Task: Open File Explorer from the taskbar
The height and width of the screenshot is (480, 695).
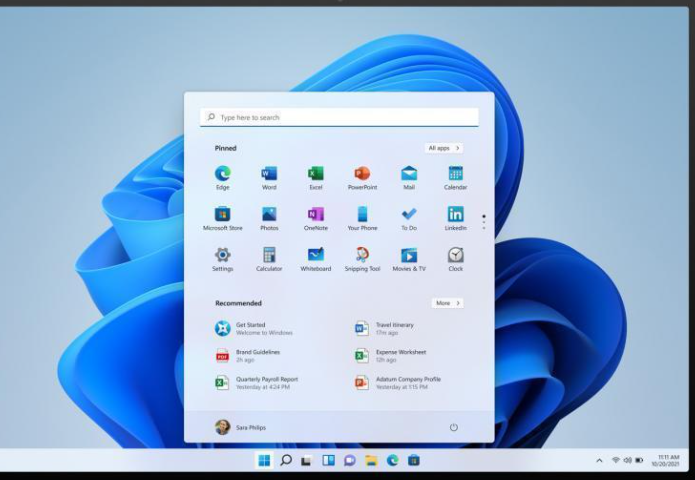Action: click(371, 460)
